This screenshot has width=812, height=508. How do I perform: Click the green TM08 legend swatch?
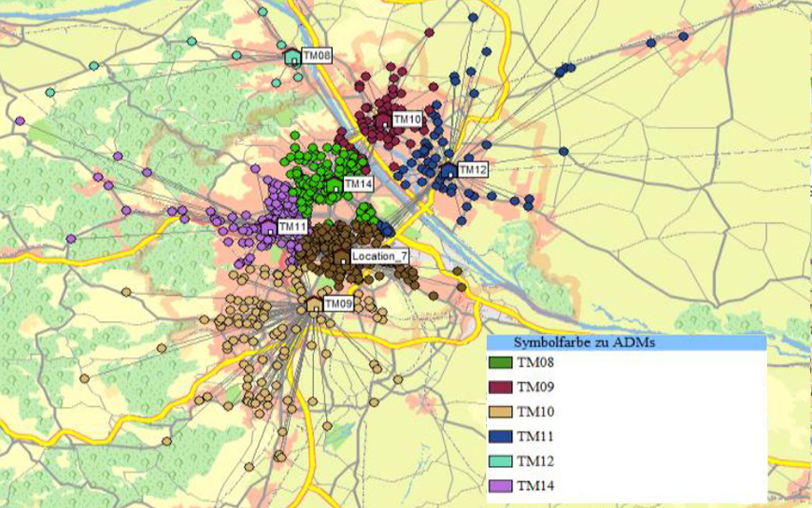[501, 362]
